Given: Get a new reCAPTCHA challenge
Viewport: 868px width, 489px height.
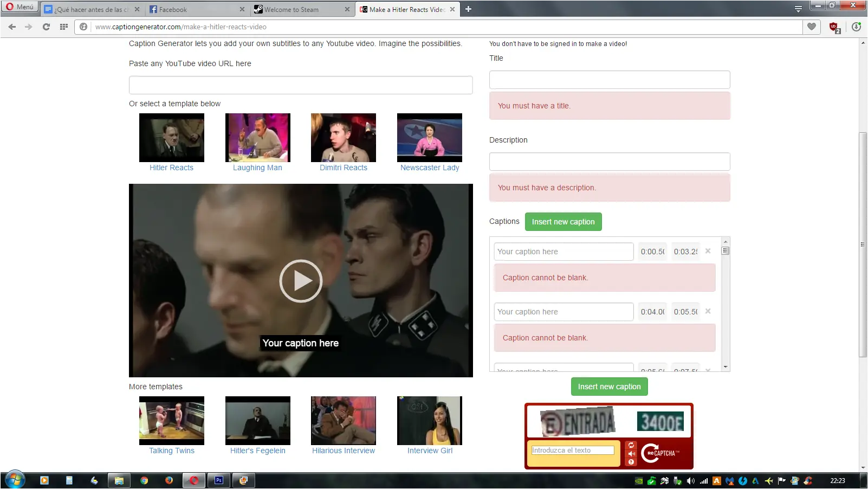Looking at the screenshot, I should 631,445.
